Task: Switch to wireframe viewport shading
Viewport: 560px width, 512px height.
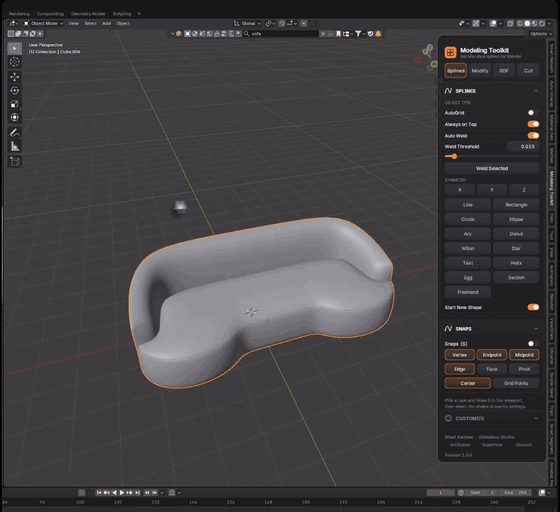Action: pyautogui.click(x=520, y=24)
